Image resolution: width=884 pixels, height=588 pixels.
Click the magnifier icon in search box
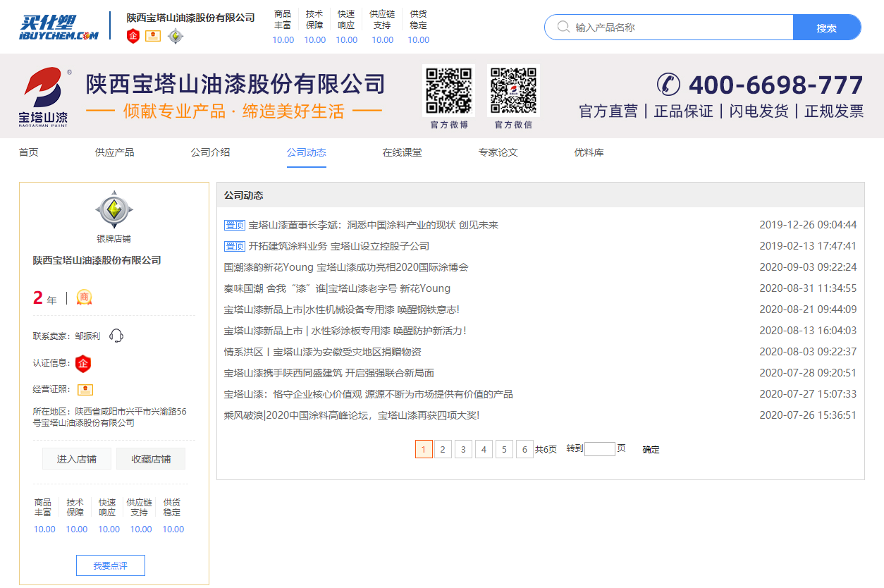tap(563, 27)
